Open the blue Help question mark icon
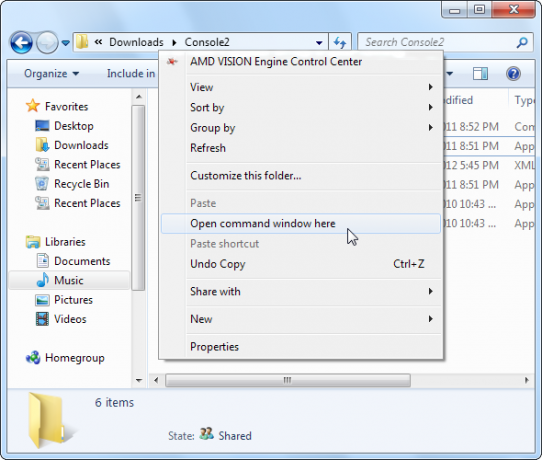The image size is (542, 460). [513, 74]
